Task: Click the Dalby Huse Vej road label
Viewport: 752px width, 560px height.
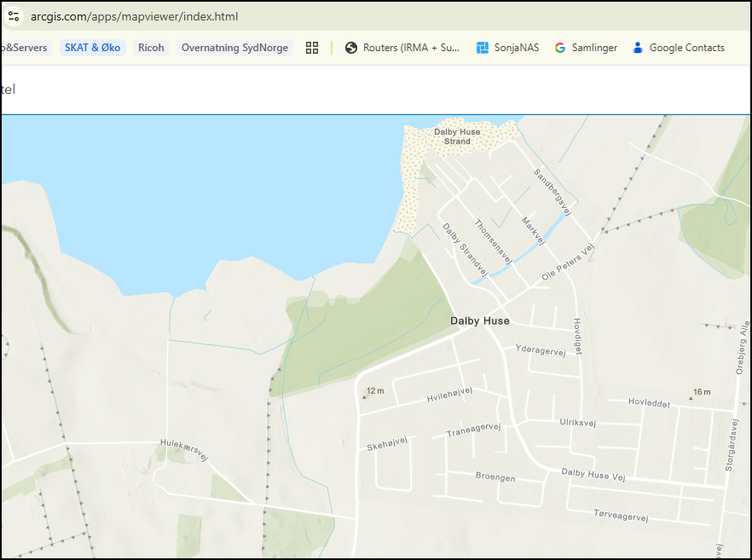Action: click(x=593, y=475)
